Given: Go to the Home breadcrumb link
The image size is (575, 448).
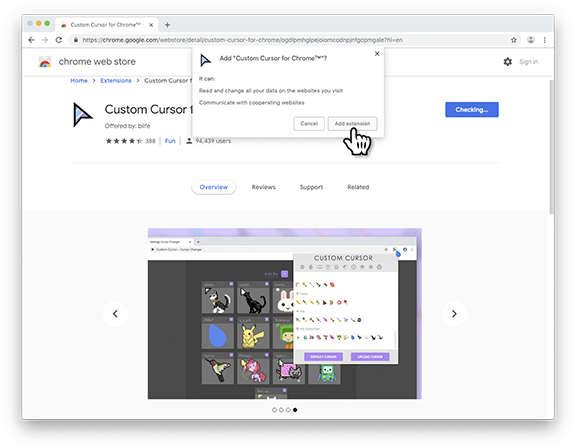Looking at the screenshot, I should click(x=79, y=80).
